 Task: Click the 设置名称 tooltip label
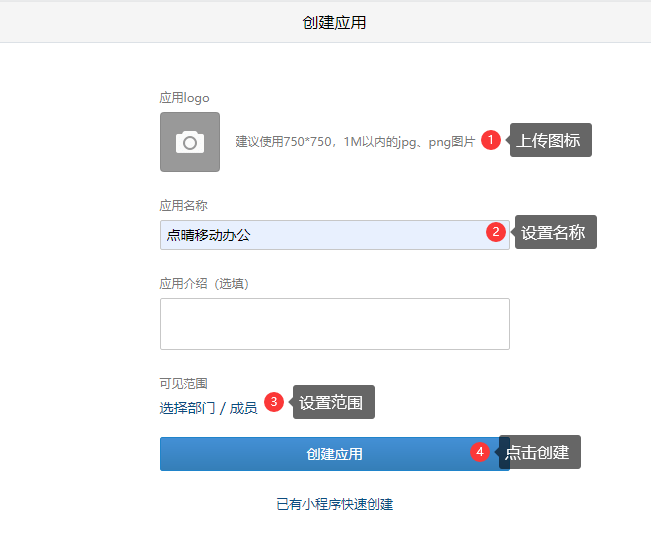pyautogui.click(x=555, y=232)
